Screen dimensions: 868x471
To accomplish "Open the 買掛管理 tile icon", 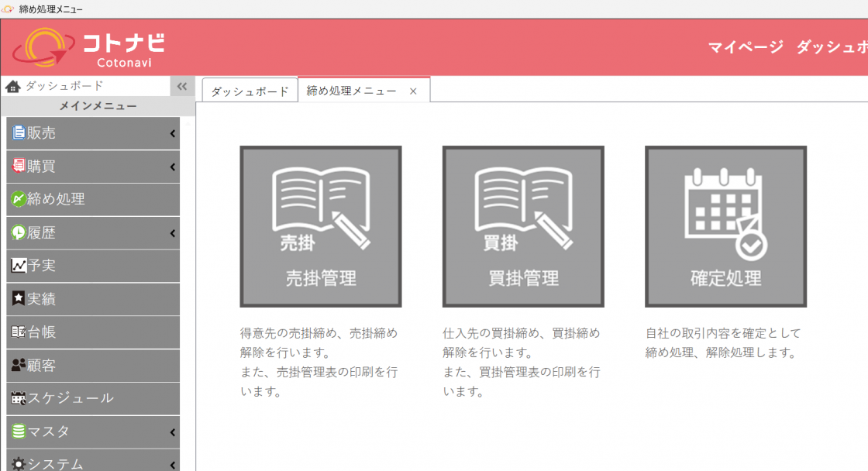I will point(523,226).
